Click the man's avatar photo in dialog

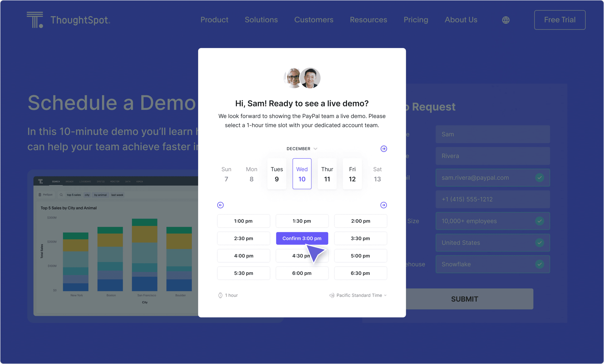point(310,78)
